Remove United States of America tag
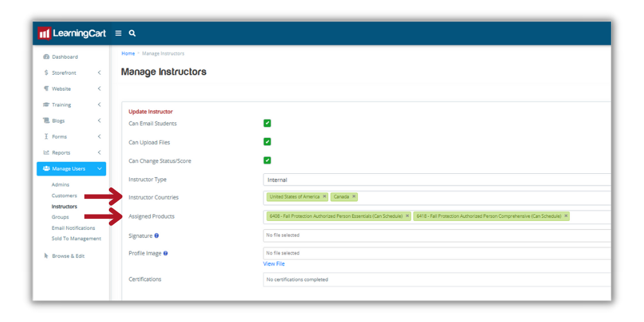The width and height of the screenshot is (644, 322). pos(324,196)
